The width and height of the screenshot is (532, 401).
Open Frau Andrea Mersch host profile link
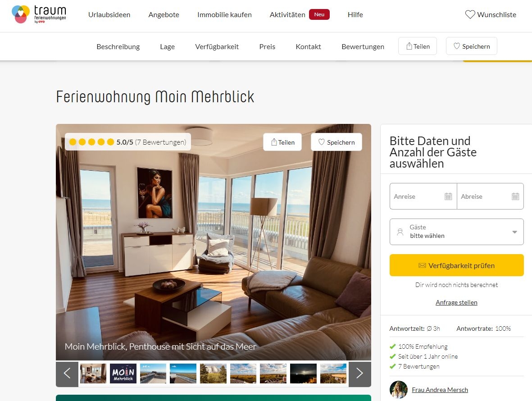(440, 390)
